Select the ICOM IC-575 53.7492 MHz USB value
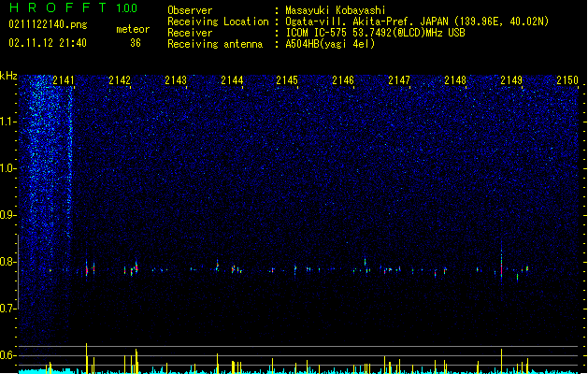Image resolution: width=588 pixels, height=374 pixels. (x=376, y=33)
